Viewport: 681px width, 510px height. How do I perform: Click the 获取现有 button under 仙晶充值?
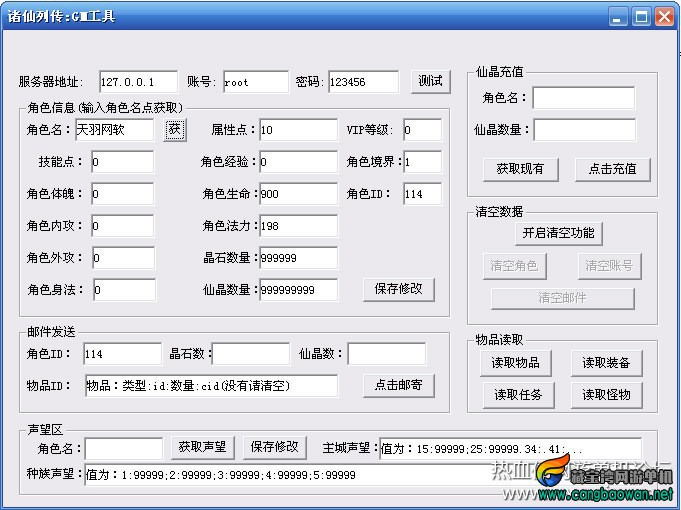point(520,169)
